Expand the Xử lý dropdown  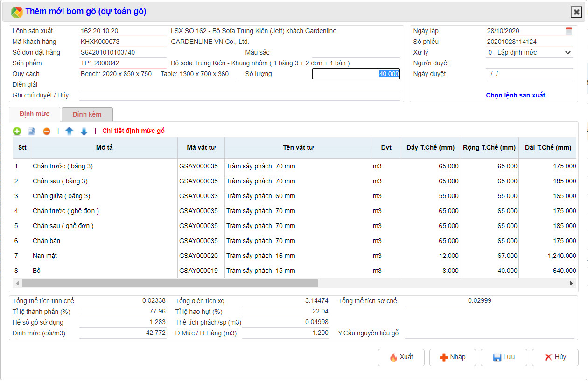coord(567,53)
